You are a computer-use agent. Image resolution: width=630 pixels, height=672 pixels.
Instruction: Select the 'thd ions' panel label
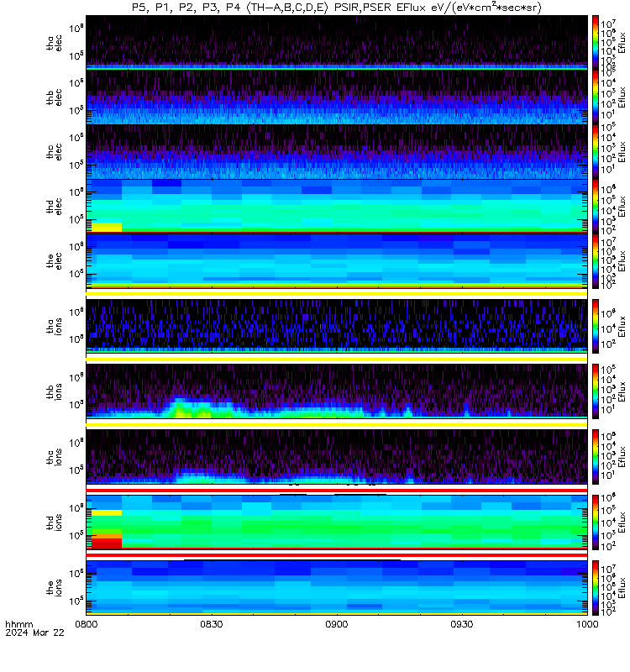click(x=55, y=522)
